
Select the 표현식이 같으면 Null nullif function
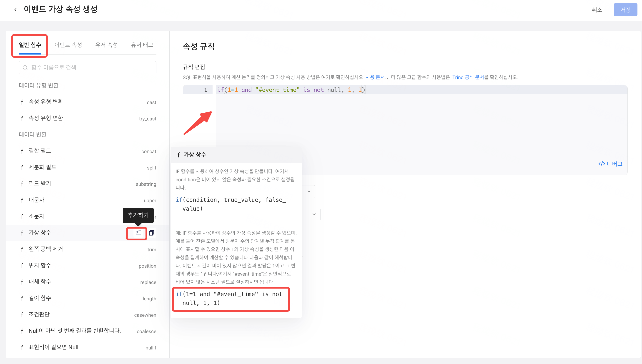88,347
